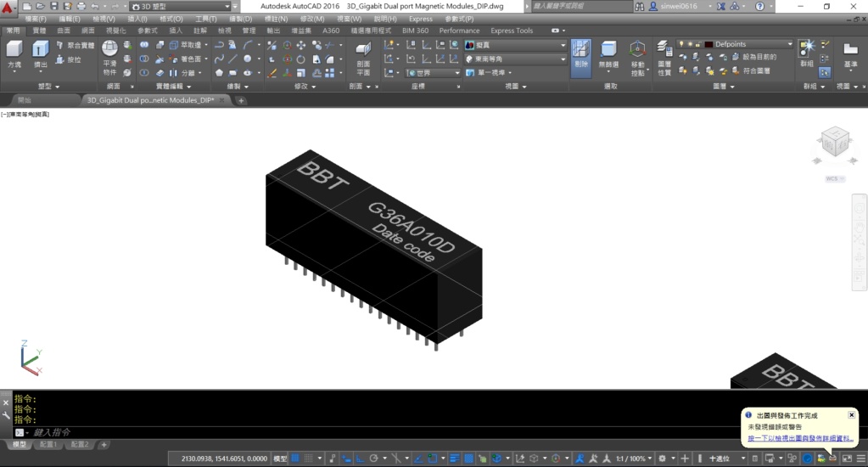The image size is (868, 467).
Task: Click the 2130.0938 coordinates readout in status bar
Action: tap(224, 459)
